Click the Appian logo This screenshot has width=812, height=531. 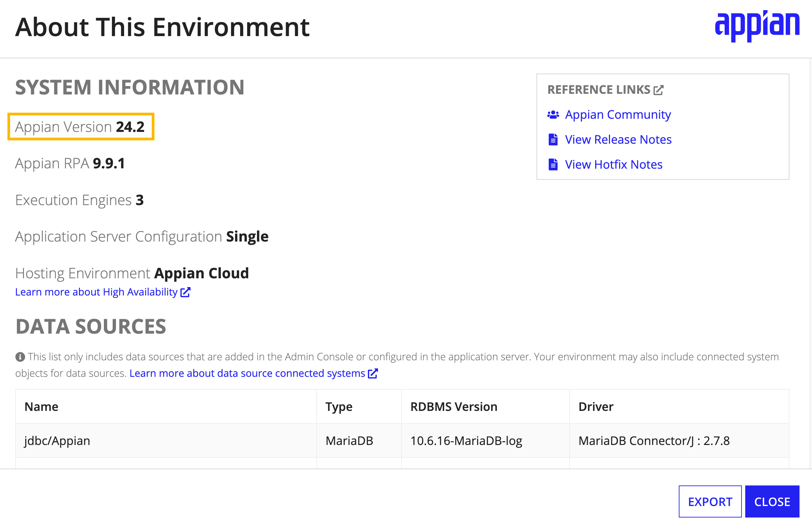click(x=757, y=26)
